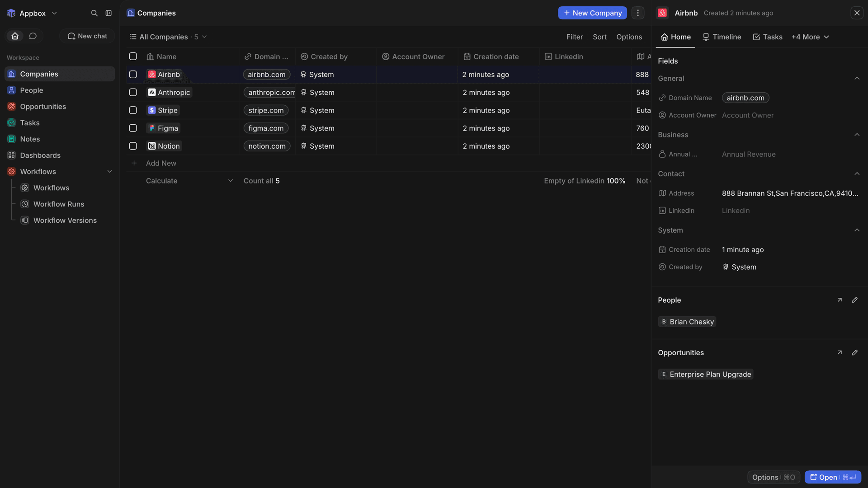Open the Workflows sub-item in sidebar
This screenshot has width=868, height=488.
coord(51,188)
